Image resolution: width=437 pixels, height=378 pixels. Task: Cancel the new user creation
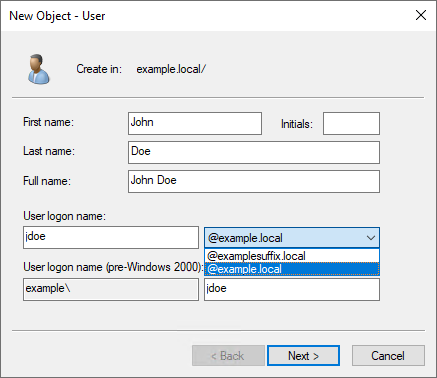pyautogui.click(x=388, y=356)
